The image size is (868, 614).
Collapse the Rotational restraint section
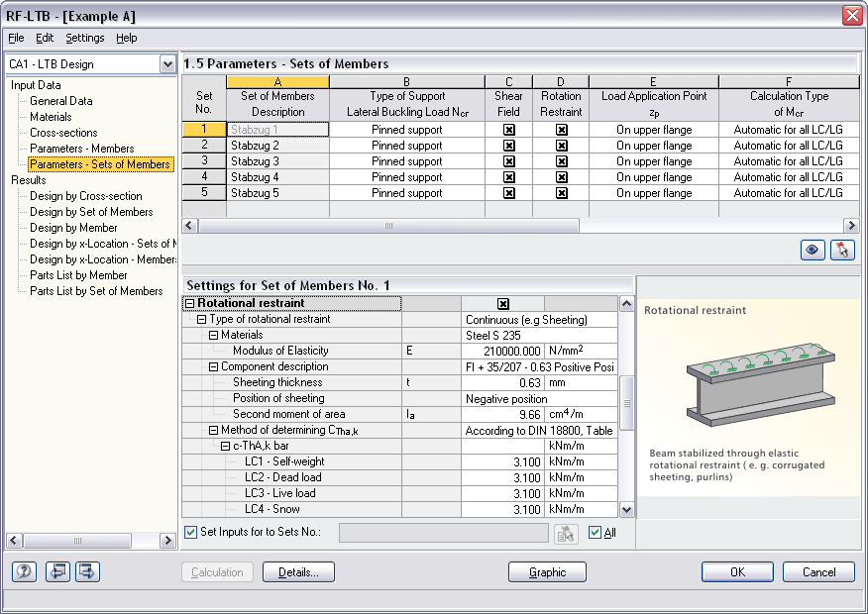pos(190,303)
